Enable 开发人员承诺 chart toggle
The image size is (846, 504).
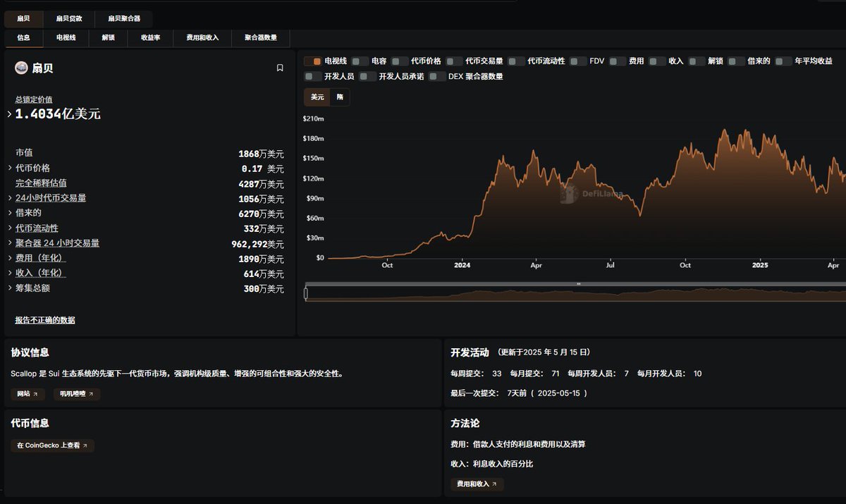pos(367,76)
